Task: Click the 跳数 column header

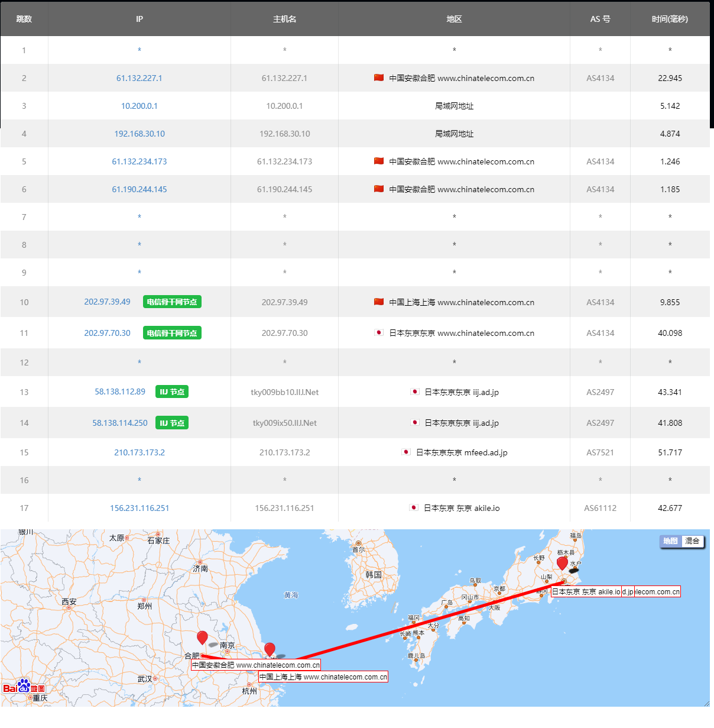Action: pyautogui.click(x=24, y=19)
